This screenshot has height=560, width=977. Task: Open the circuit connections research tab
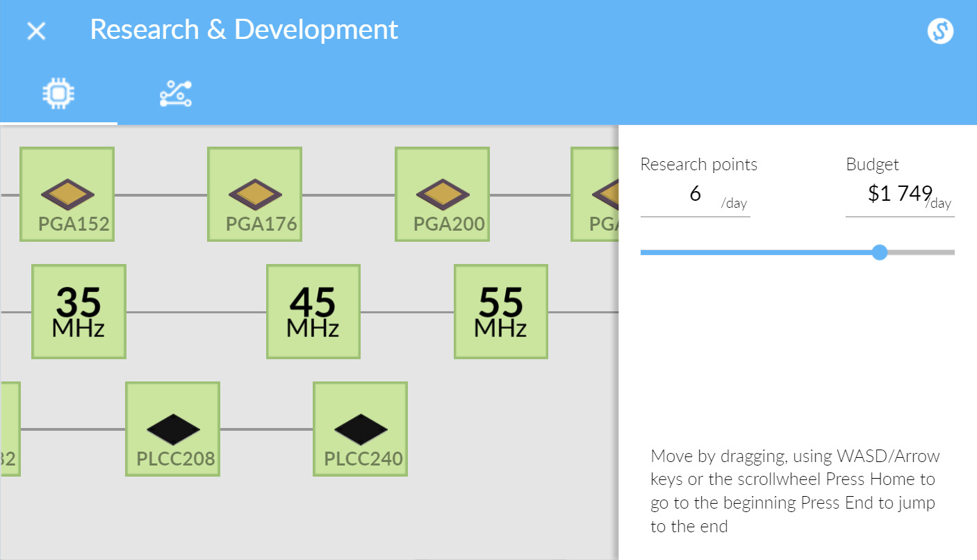175,93
